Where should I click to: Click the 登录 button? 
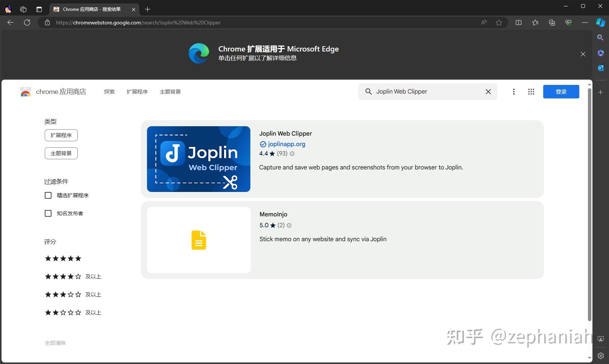(561, 91)
